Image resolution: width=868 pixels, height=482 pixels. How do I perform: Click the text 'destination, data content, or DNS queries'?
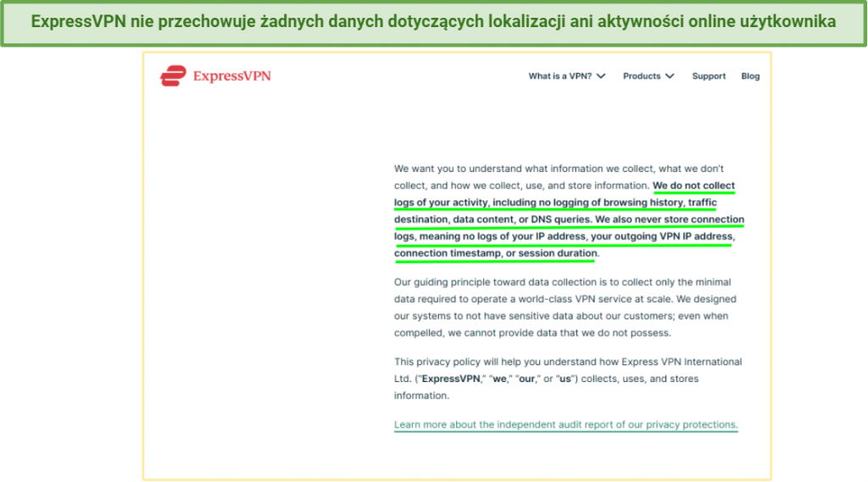[492, 219]
